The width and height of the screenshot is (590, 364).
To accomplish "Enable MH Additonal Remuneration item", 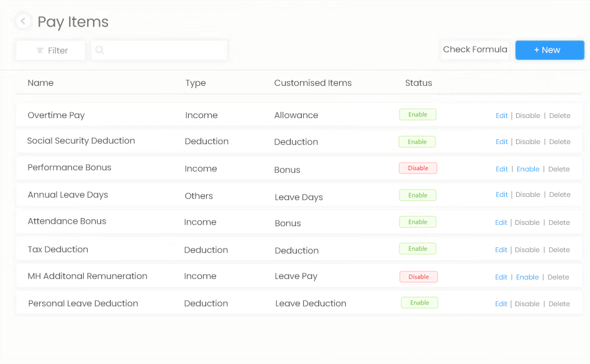I will (527, 277).
